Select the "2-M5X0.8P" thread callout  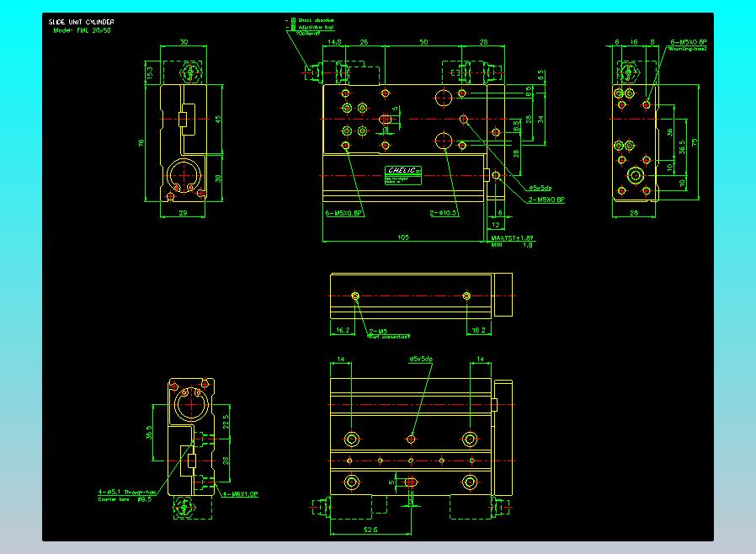click(x=546, y=200)
